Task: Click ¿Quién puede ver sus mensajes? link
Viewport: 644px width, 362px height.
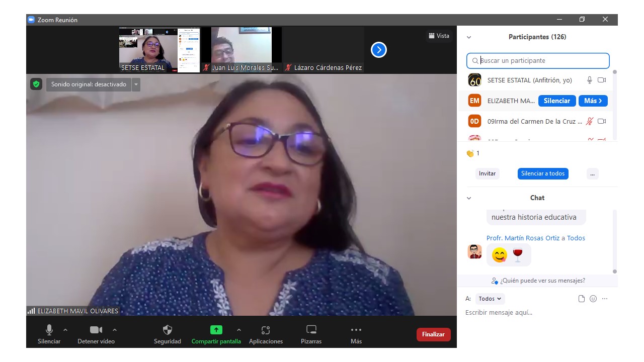Action: [538, 281]
